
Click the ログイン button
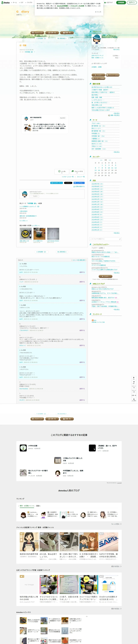(132, 2)
